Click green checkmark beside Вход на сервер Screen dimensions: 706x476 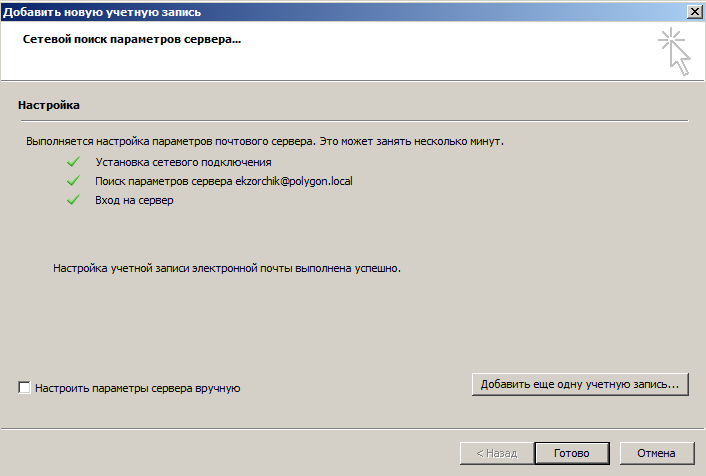point(73,199)
